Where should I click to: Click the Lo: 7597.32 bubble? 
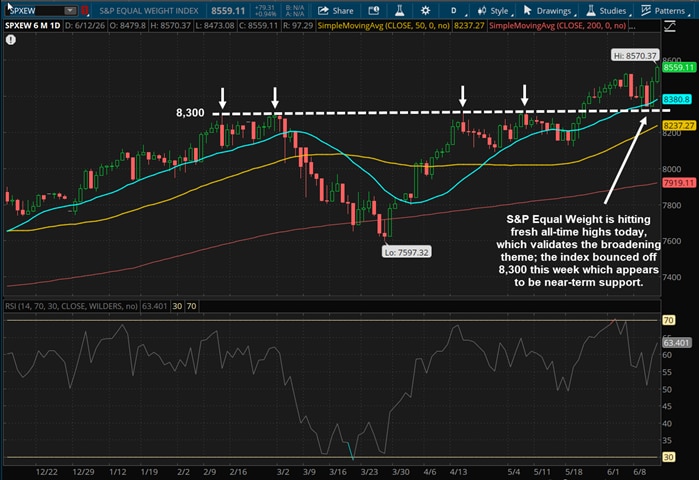(407, 252)
